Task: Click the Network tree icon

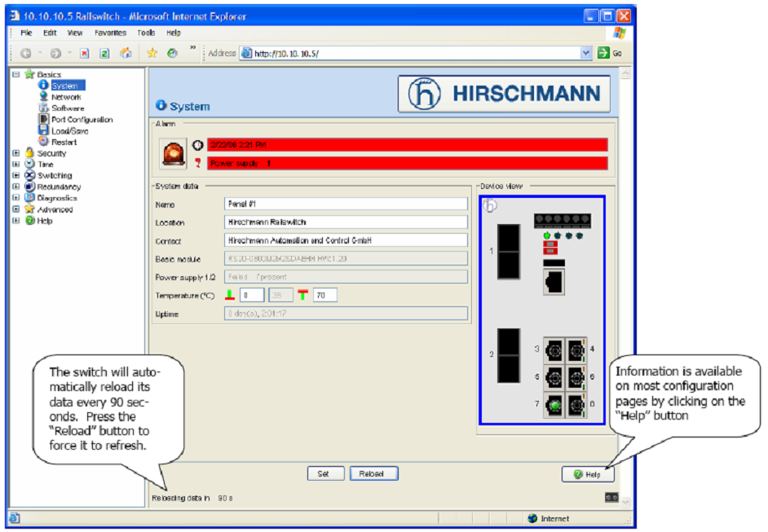Action: click(x=44, y=97)
